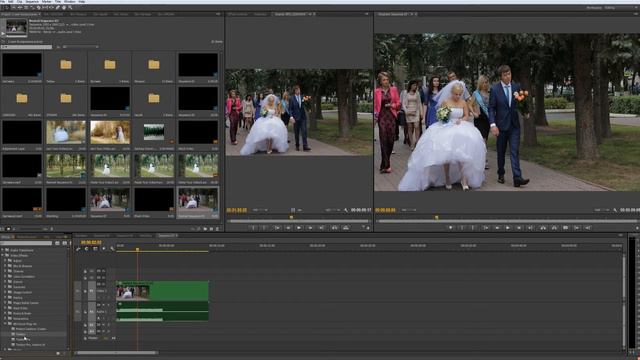Click Extract button in Program monitor

pyautogui.click(x=554, y=228)
